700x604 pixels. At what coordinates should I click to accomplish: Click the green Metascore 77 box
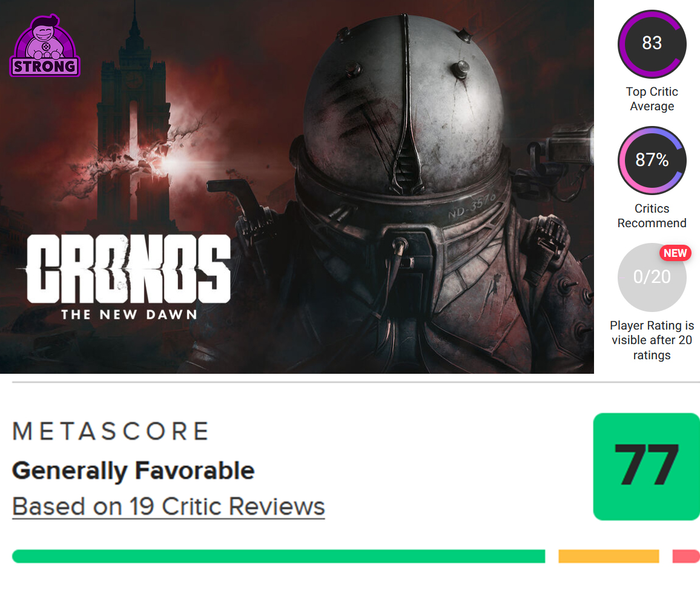pyautogui.click(x=646, y=466)
